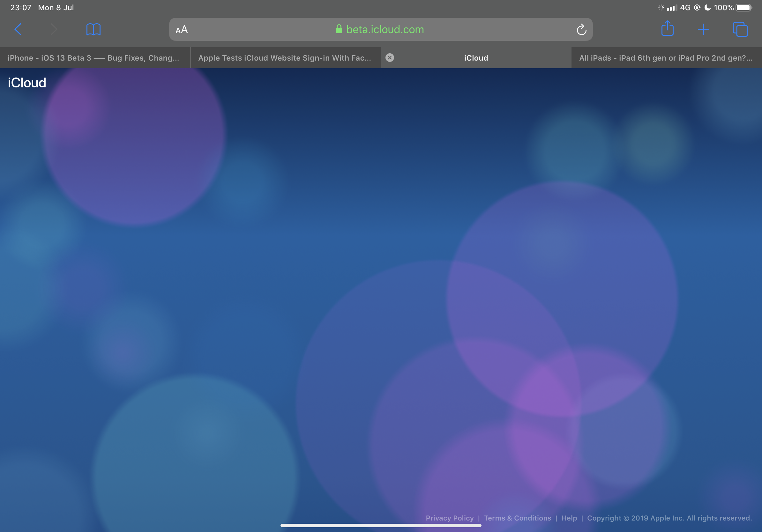Select the active iCloud tab

(x=476, y=58)
